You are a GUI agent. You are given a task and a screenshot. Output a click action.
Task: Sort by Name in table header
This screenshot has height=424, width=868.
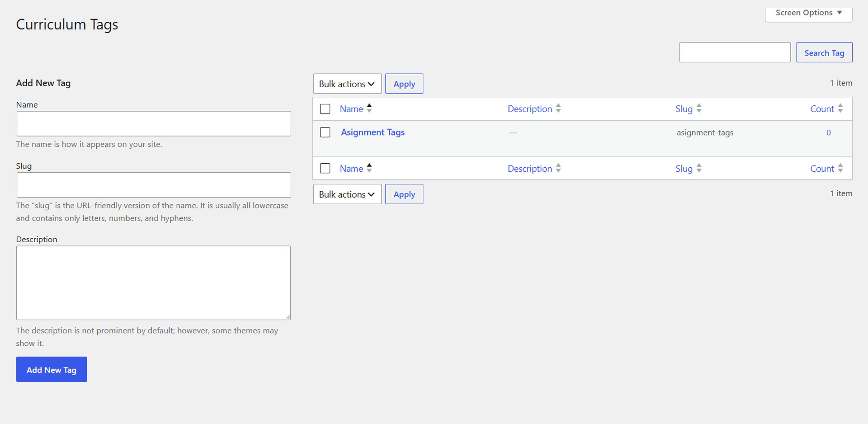tap(351, 109)
